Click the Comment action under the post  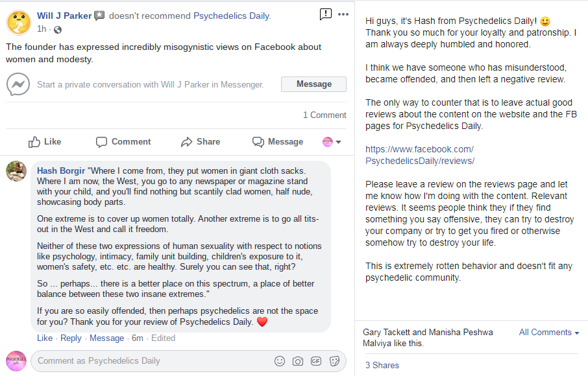[123, 142]
